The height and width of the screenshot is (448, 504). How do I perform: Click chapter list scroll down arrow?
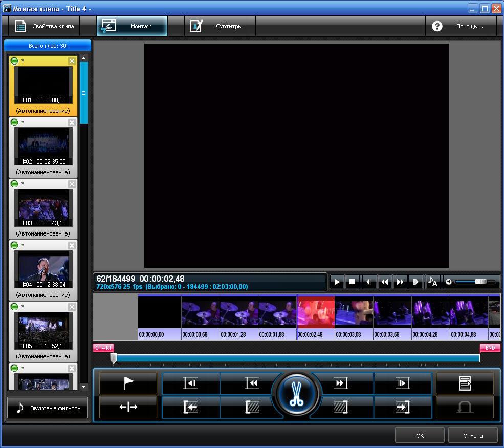pos(83,387)
